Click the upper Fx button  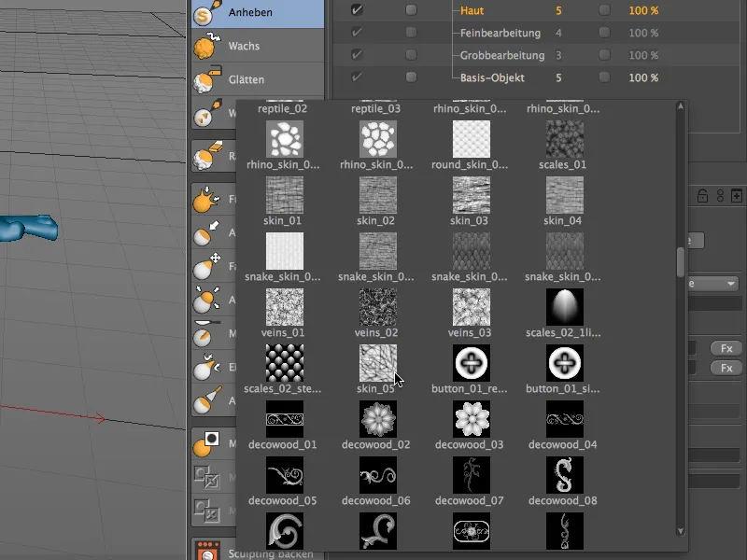pyautogui.click(x=726, y=348)
